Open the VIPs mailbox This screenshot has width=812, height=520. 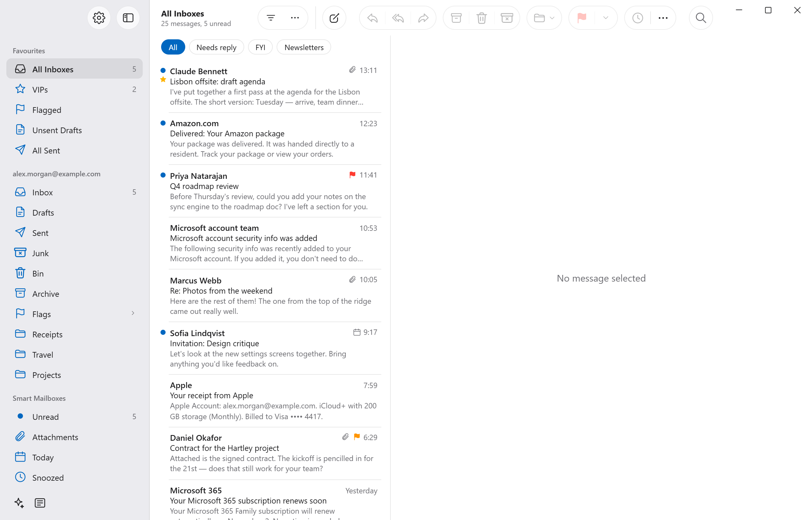pyautogui.click(x=74, y=89)
